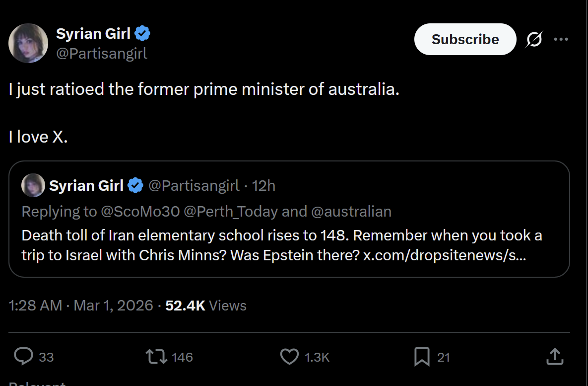
Task: Repost this post via the retweet icon
Action: pyautogui.click(x=156, y=356)
